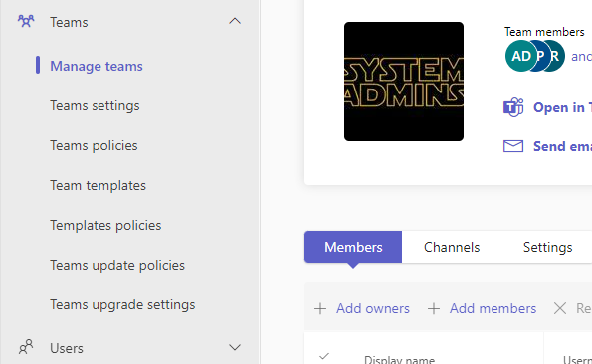
Task: Collapse the Teams navigation section
Action: 235,21
